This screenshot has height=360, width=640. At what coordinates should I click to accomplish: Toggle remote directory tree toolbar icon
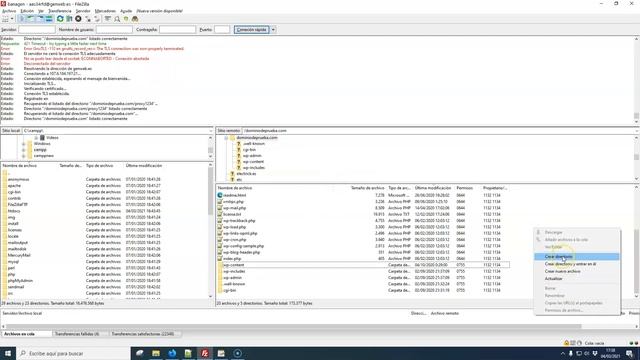(x=40, y=19)
